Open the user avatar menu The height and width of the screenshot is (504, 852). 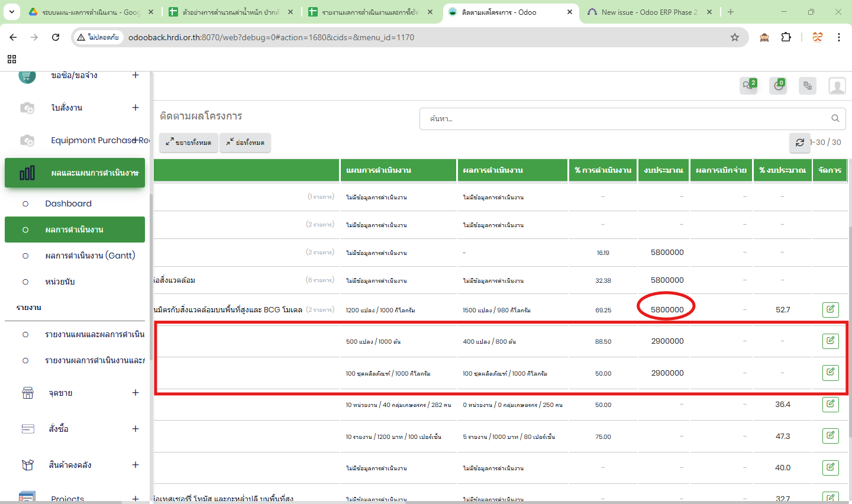pyautogui.click(x=837, y=86)
